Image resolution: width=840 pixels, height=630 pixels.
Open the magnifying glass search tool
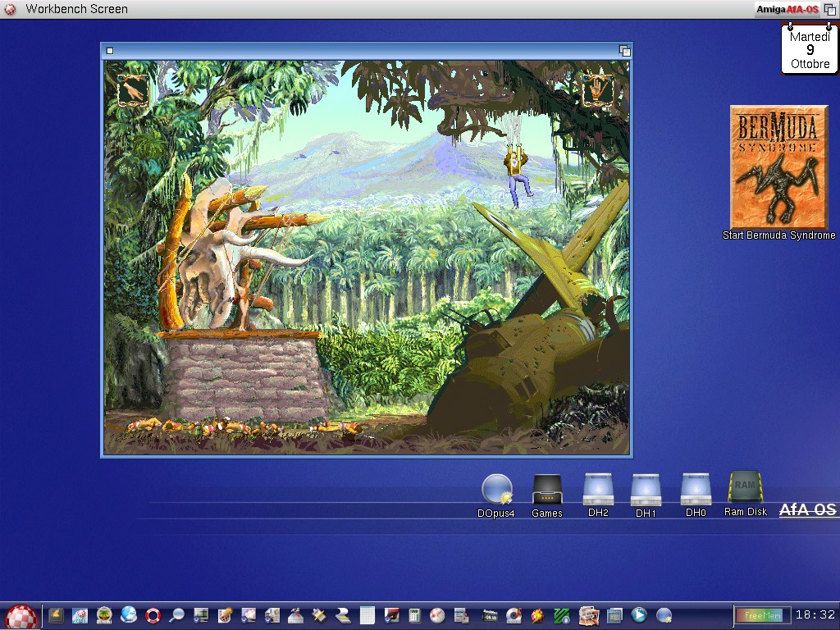click(176, 614)
